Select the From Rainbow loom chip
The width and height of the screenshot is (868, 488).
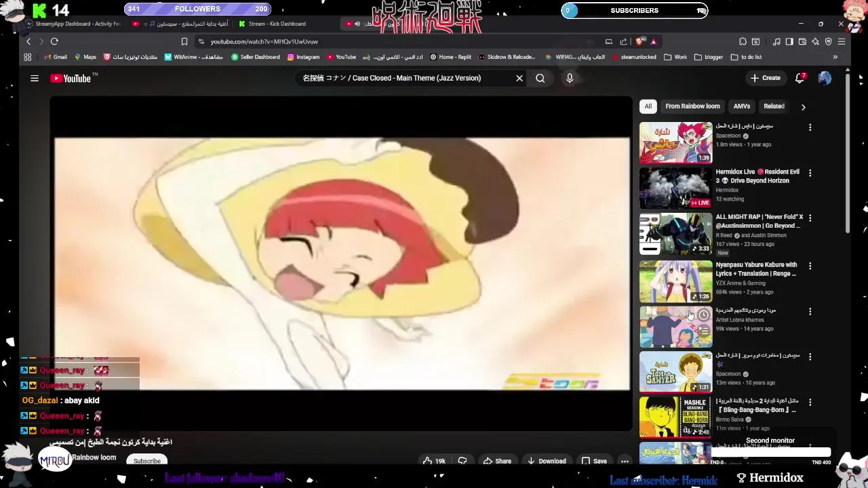[692, 106]
